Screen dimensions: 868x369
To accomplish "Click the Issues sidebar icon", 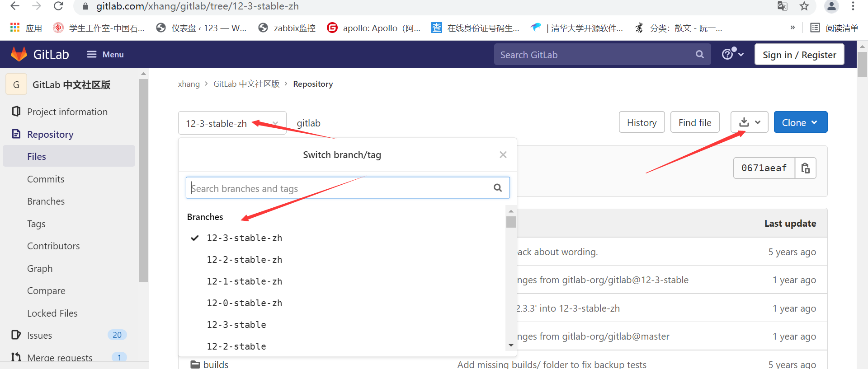I will (x=16, y=335).
